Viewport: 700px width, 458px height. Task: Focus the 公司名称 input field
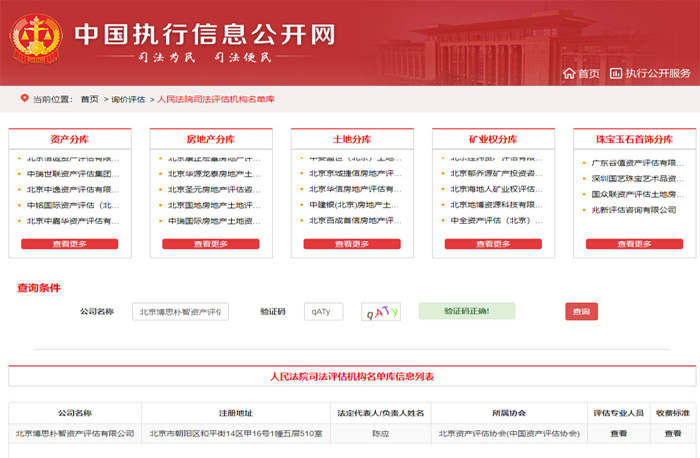pos(181,312)
